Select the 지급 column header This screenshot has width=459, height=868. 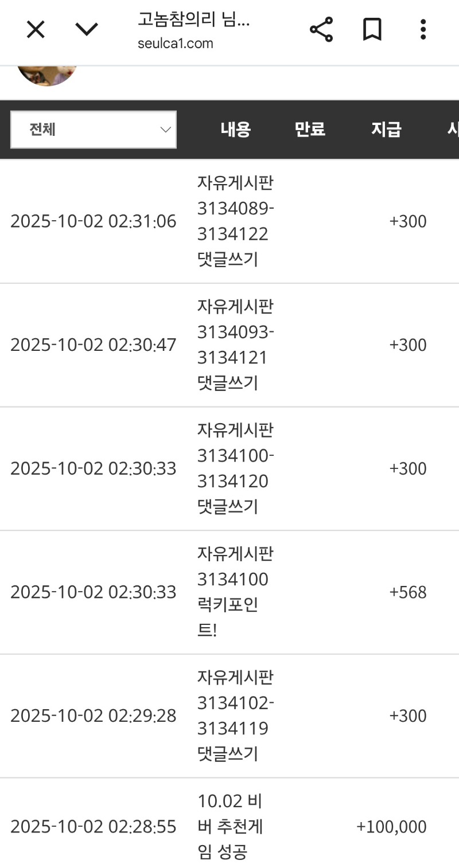pyautogui.click(x=386, y=130)
